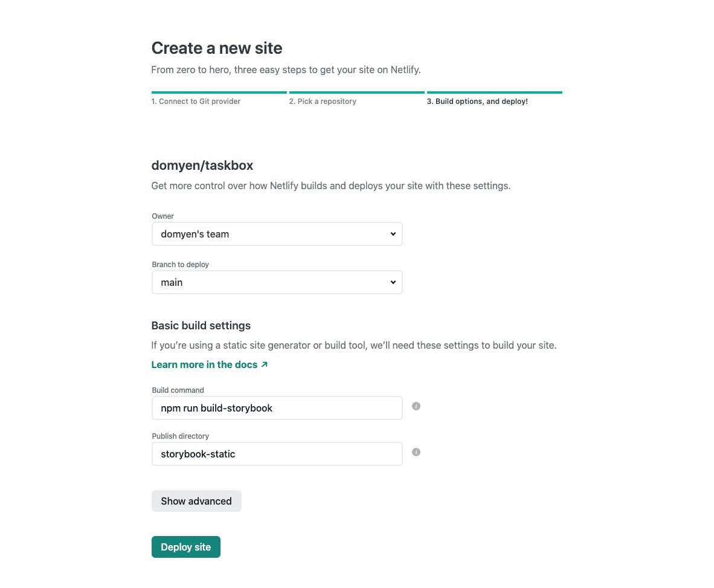
Task: Click the Deploy site button
Action: [x=185, y=547]
